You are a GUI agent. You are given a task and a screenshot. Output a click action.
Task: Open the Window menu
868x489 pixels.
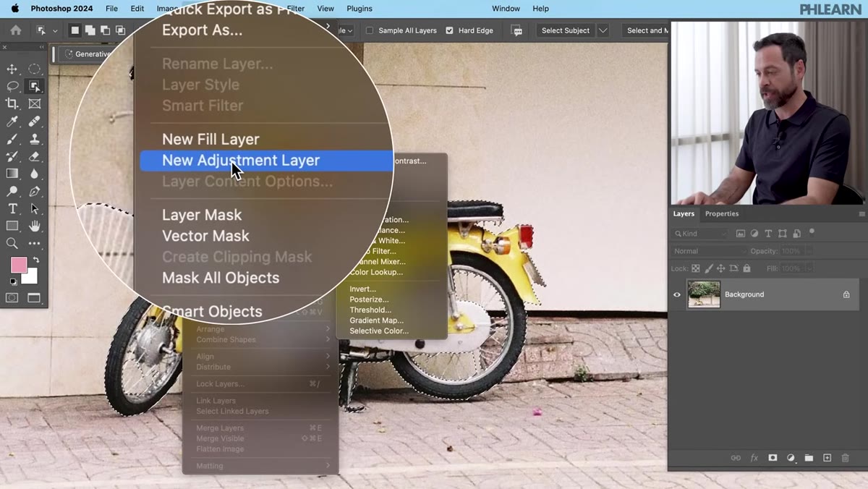[506, 9]
